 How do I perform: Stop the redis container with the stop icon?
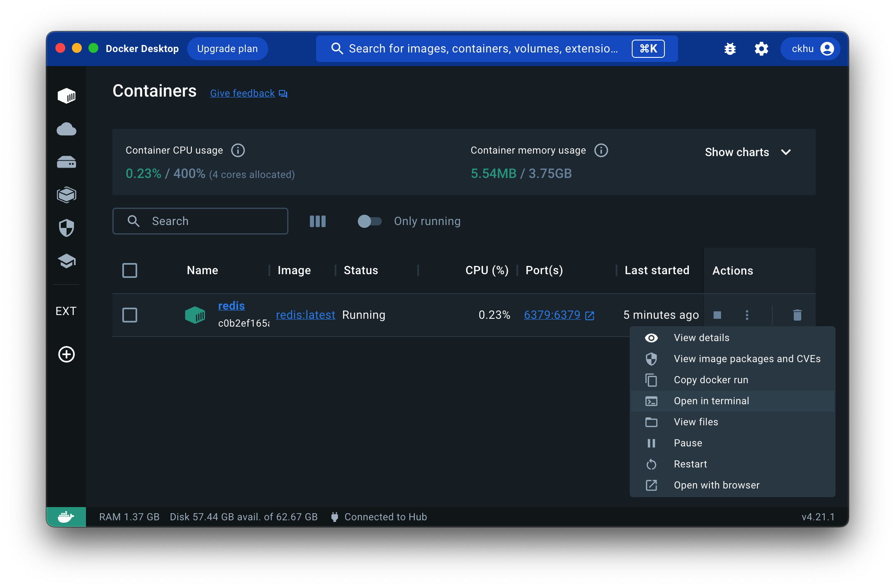[x=717, y=315]
